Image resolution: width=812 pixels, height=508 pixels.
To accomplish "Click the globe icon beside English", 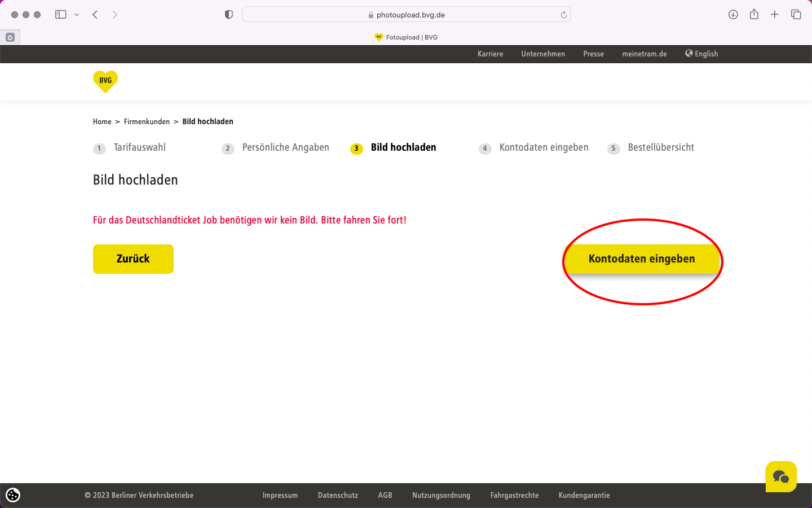I will pyautogui.click(x=689, y=53).
